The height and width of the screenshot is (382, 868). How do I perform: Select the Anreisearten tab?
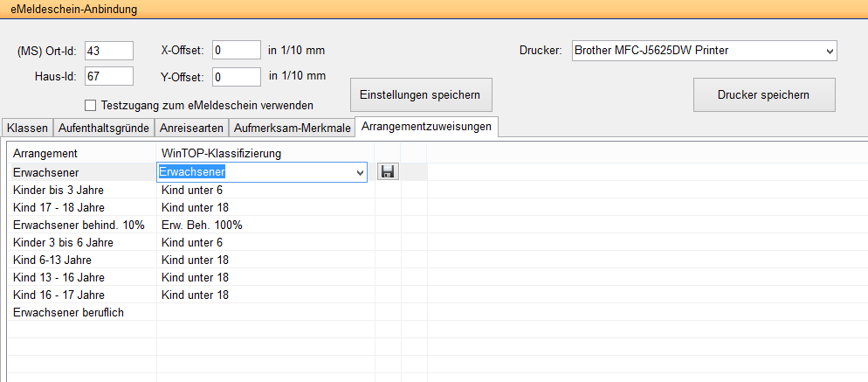[x=191, y=128]
